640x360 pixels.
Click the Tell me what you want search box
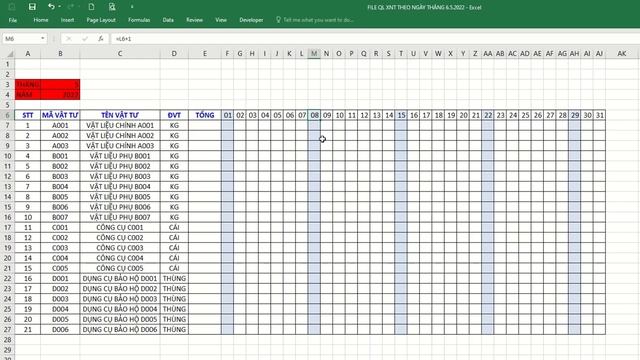(x=314, y=20)
